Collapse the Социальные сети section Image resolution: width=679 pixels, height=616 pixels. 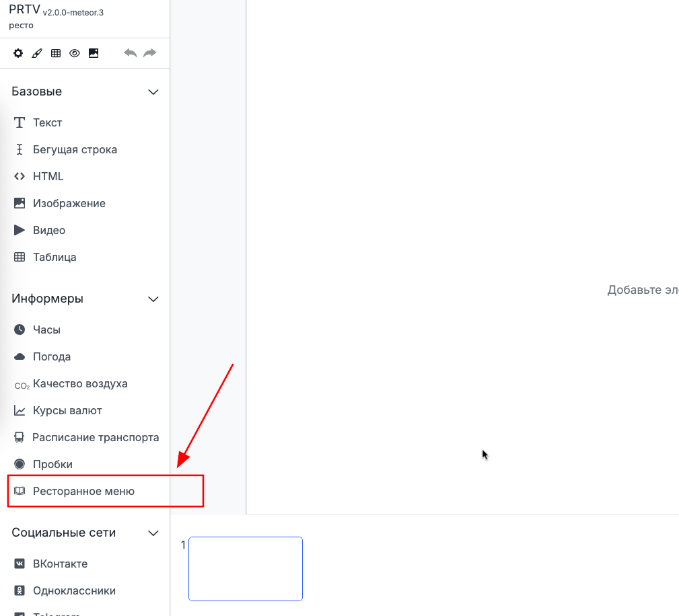(x=153, y=533)
